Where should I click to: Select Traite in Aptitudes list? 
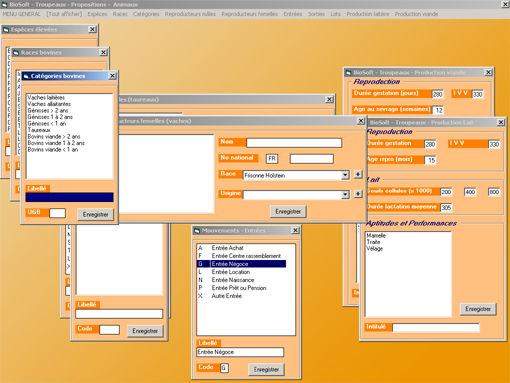(x=373, y=242)
